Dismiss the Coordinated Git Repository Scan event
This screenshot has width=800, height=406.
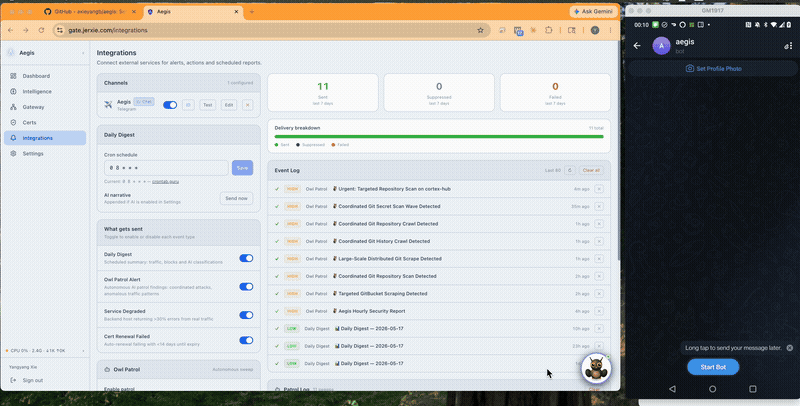[599, 276]
